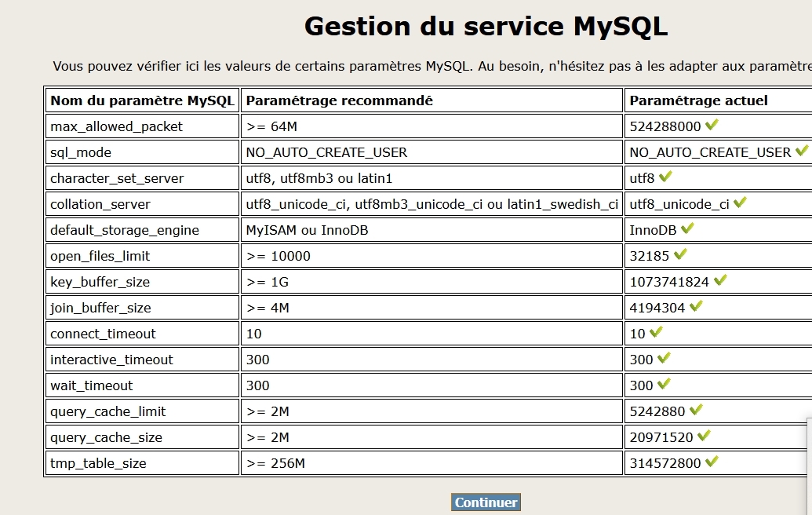Click the Continuer button

coord(486,502)
